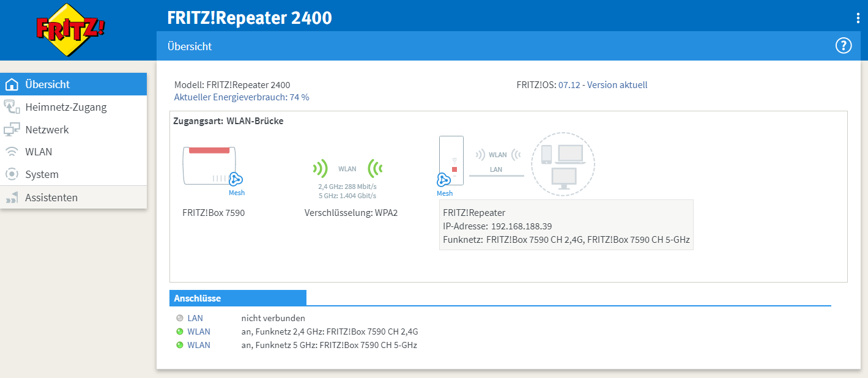Click the connected devices circle graphic
The width and height of the screenshot is (868, 378).
563,165
